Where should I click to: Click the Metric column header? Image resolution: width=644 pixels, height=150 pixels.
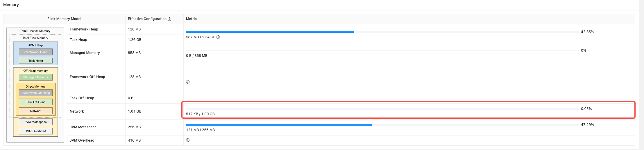click(191, 19)
